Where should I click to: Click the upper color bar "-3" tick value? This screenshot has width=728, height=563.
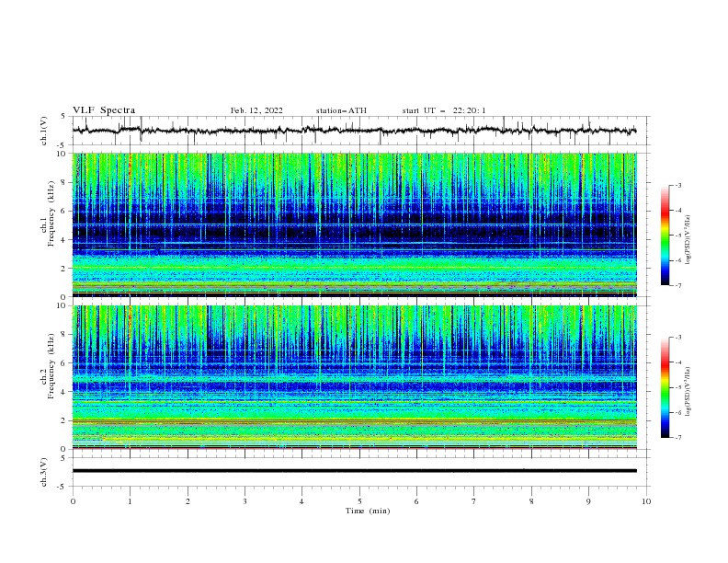click(x=677, y=185)
